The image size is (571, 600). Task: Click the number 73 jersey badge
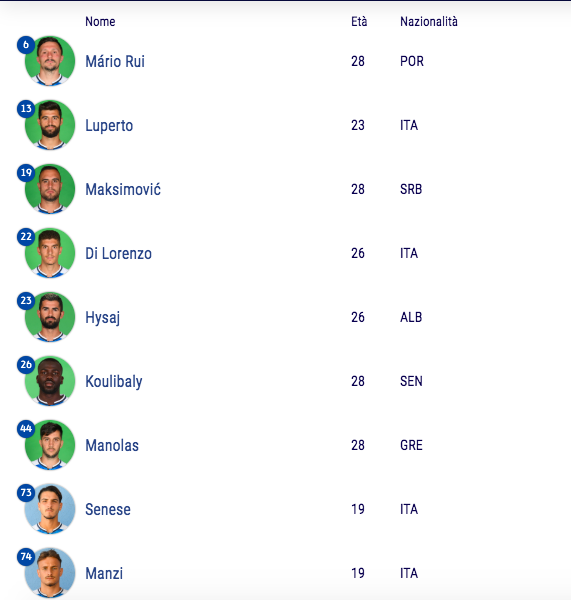[26, 492]
